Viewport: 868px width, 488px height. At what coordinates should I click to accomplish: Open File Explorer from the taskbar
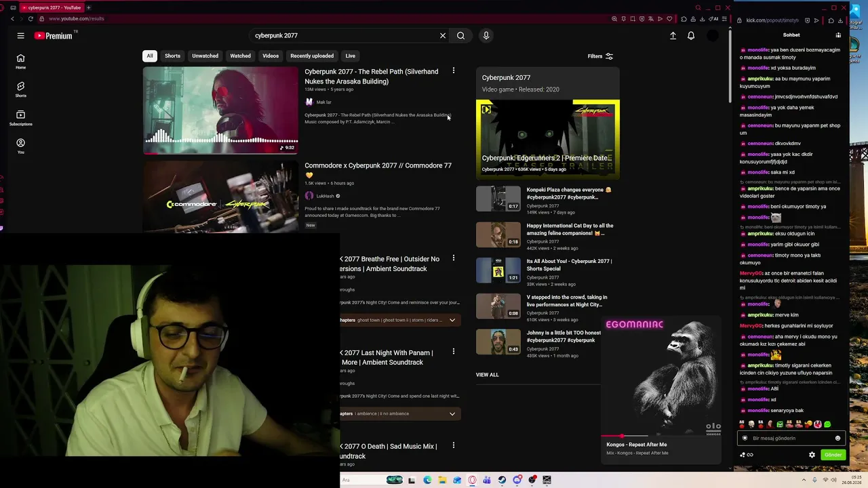[442, 480]
